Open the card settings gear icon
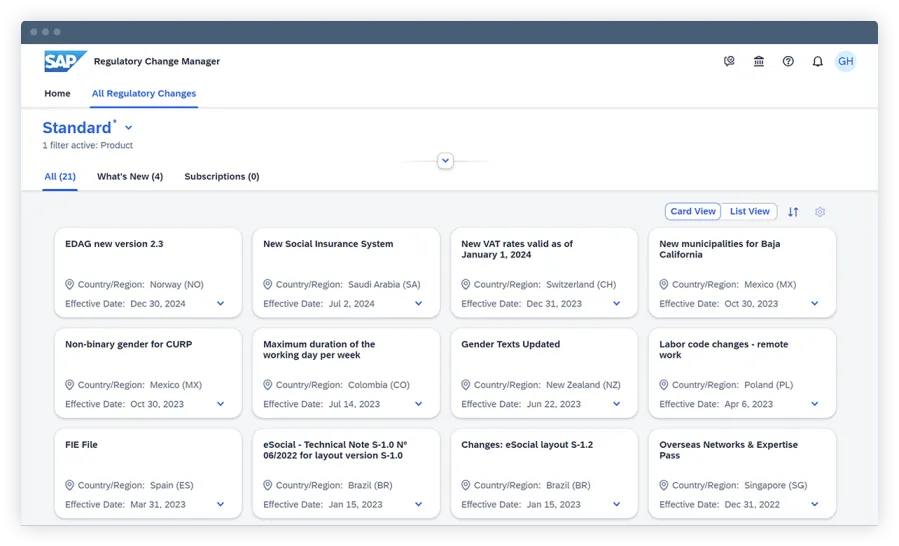This screenshot has width=899, height=546. pyautogui.click(x=820, y=212)
